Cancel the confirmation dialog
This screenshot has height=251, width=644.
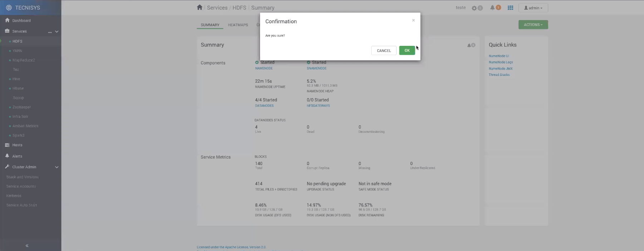(384, 50)
